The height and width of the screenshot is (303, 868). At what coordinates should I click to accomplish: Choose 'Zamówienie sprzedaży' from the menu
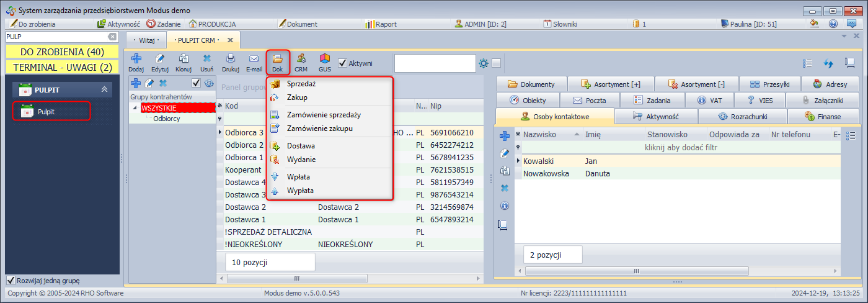324,115
